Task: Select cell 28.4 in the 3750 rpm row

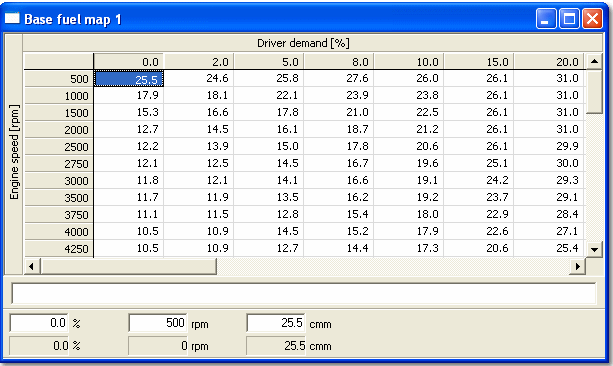Action: (x=548, y=214)
